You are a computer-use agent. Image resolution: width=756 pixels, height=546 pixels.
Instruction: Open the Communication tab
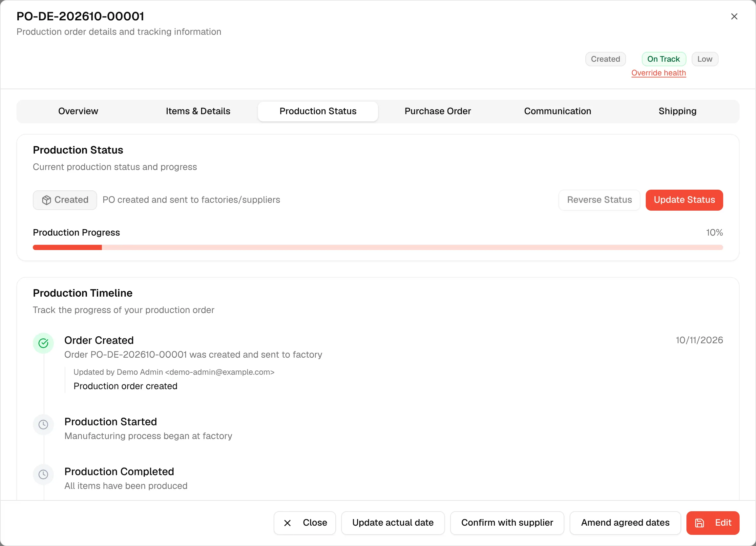[557, 111]
